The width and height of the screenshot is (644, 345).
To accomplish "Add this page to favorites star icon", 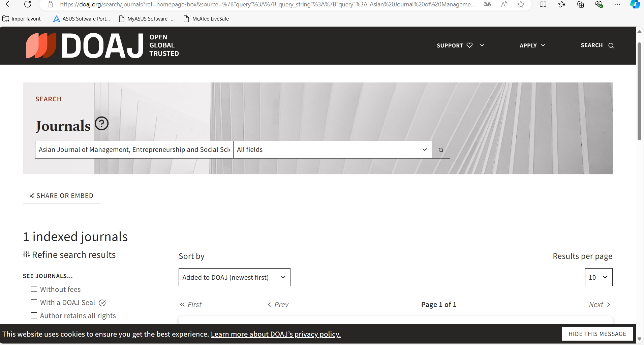I will tap(521, 4).
